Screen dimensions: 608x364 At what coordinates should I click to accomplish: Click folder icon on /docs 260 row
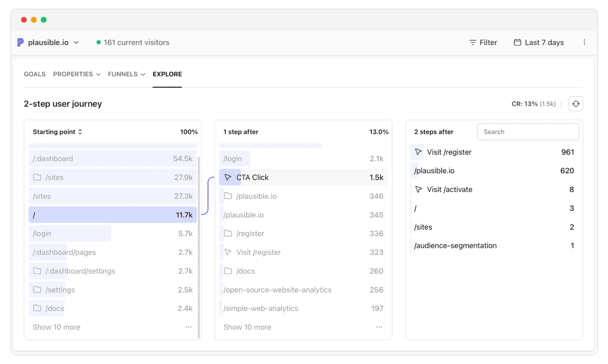(x=228, y=271)
